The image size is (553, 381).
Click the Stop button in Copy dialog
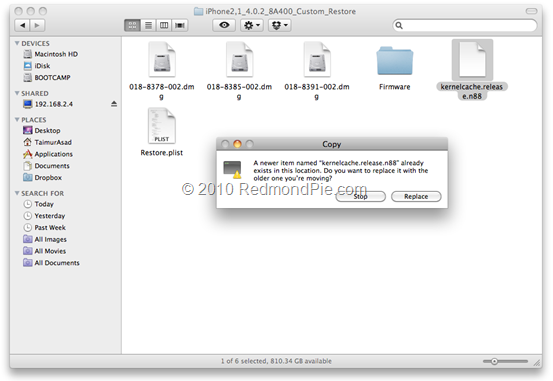pos(360,196)
